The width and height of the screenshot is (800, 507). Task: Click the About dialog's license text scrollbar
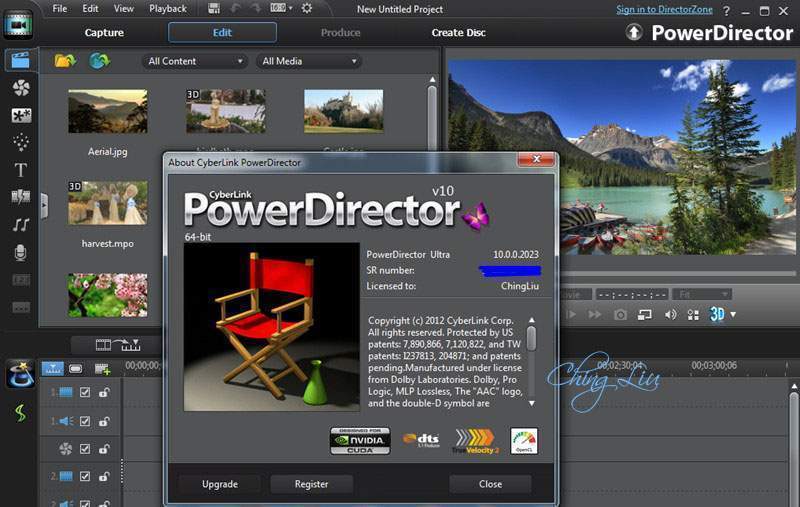pos(531,340)
